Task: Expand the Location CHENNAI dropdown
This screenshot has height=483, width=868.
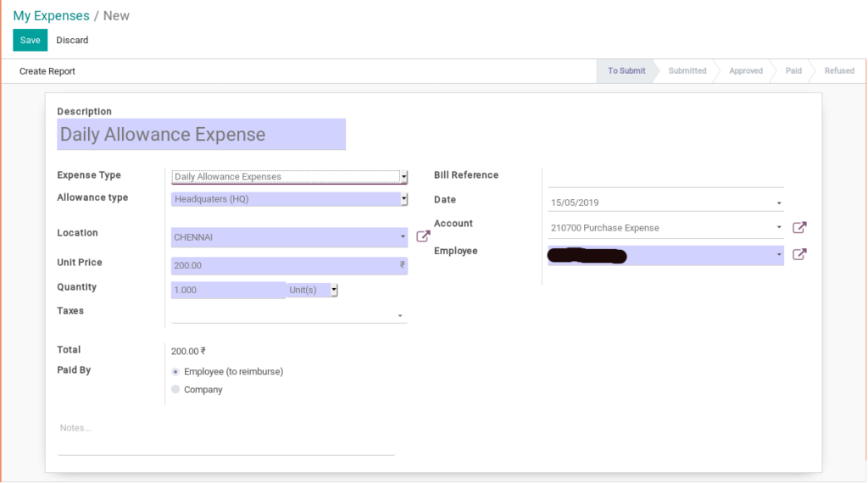Action: point(403,236)
